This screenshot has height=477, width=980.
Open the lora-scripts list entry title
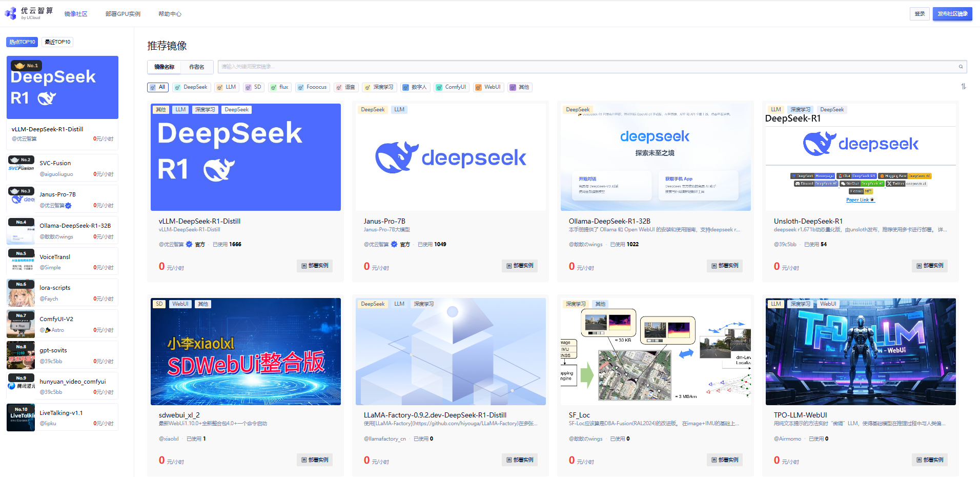click(55, 288)
